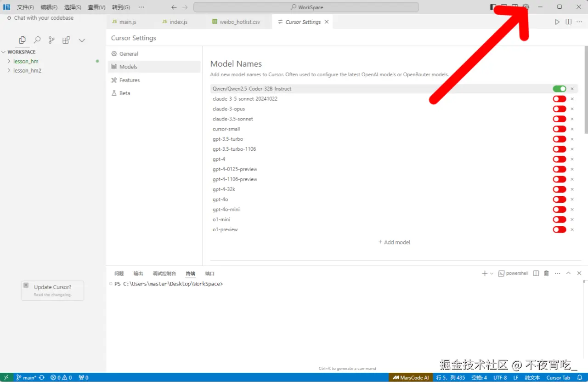Open MarsCode AI status bar item
The height and width of the screenshot is (382, 588).
tap(410, 377)
